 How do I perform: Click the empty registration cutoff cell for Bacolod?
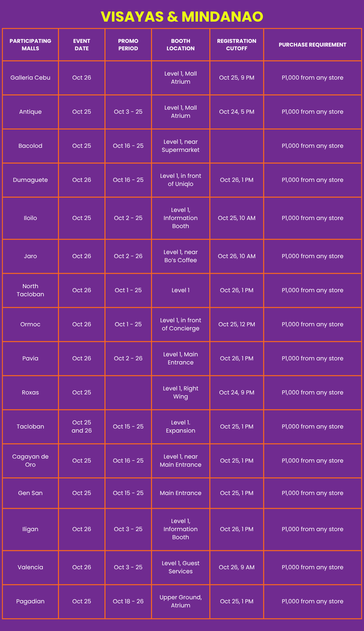[237, 146]
